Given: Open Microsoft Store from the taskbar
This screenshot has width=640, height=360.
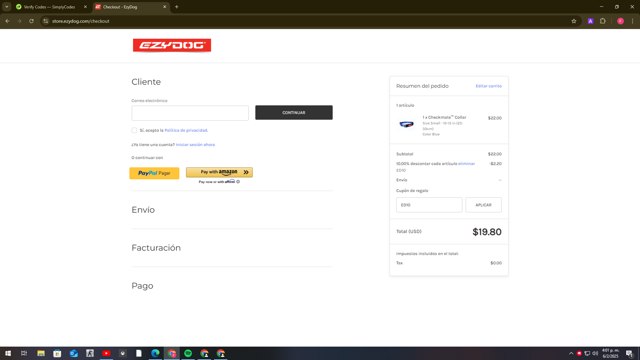Looking at the screenshot, I should point(57,353).
